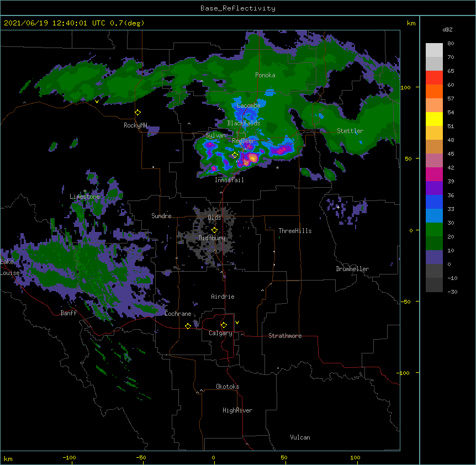Select the RockyMH label
Image resolution: width=476 pixels, height=465 pixels.
135,125
